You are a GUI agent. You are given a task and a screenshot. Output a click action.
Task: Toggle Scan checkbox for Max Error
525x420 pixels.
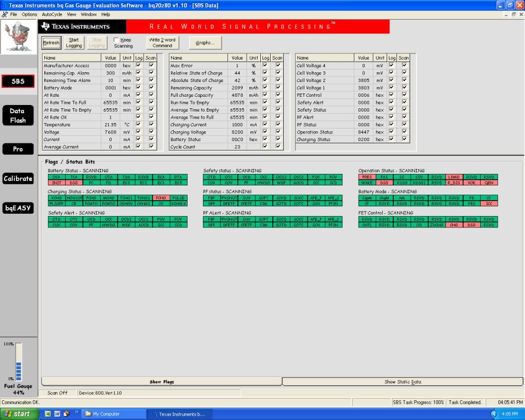pos(278,65)
